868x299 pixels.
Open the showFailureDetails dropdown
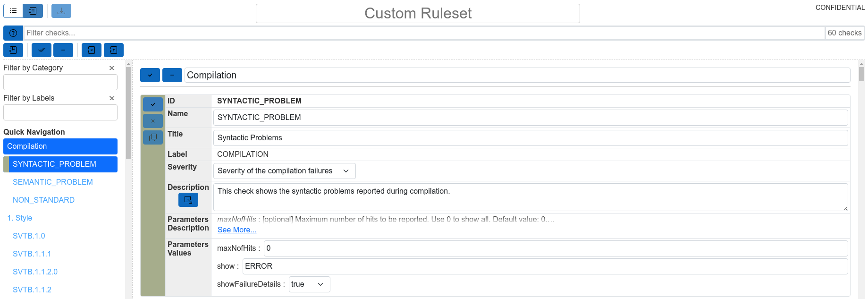(309, 284)
